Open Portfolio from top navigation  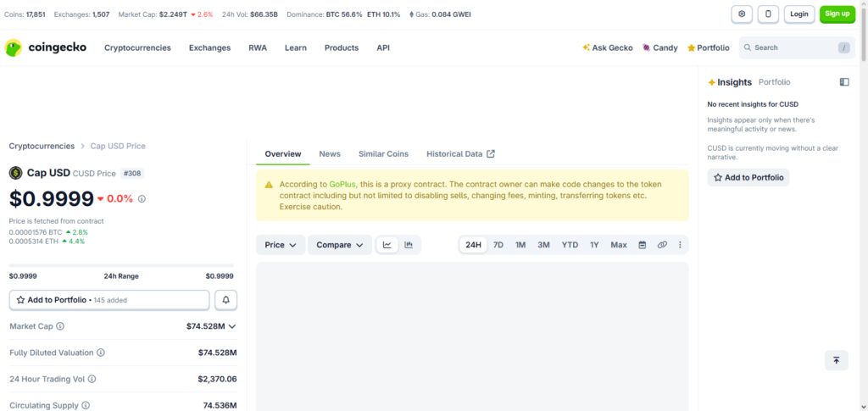click(x=708, y=47)
